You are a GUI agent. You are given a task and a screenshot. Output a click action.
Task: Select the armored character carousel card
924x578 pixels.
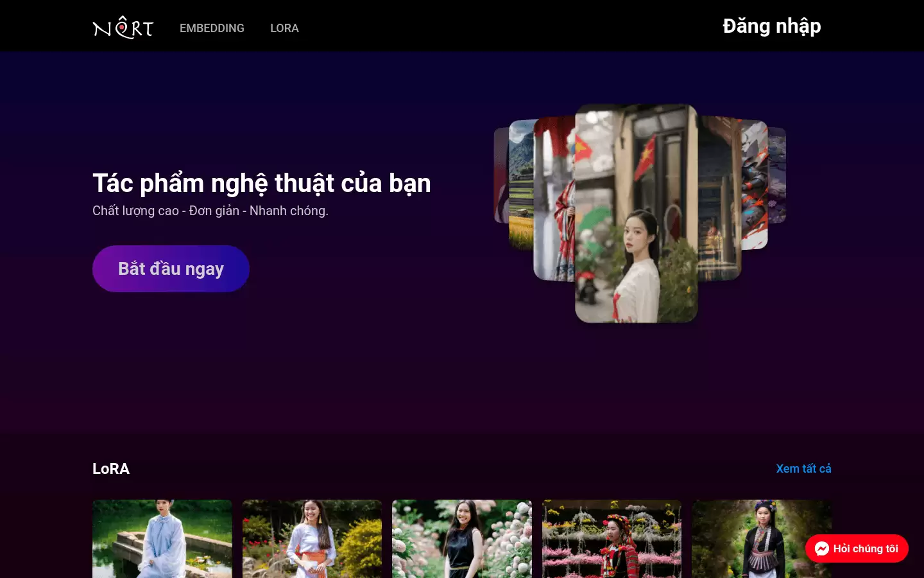755,185
